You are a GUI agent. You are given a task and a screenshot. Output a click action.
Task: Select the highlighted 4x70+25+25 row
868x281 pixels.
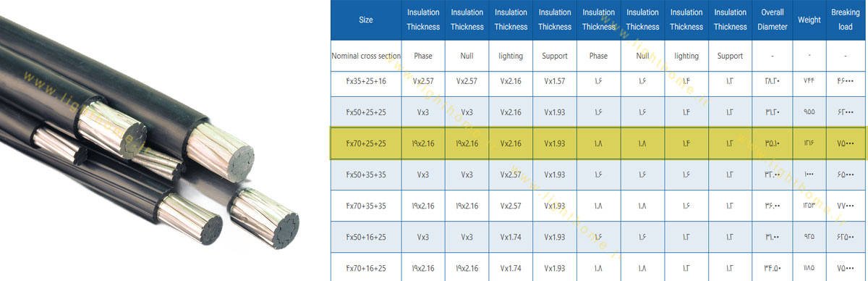(597, 143)
